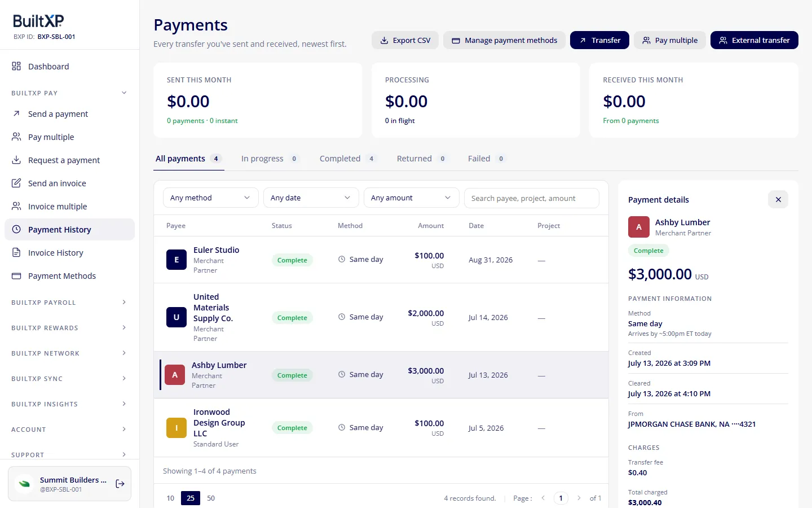Click the Send a payment arrow icon
This screenshot has height=508, width=812.
click(16, 113)
